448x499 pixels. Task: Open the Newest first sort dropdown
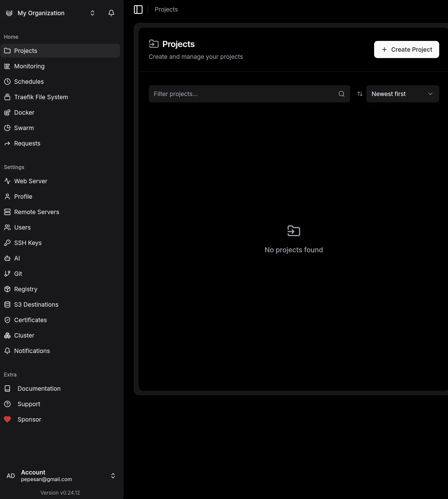point(402,94)
